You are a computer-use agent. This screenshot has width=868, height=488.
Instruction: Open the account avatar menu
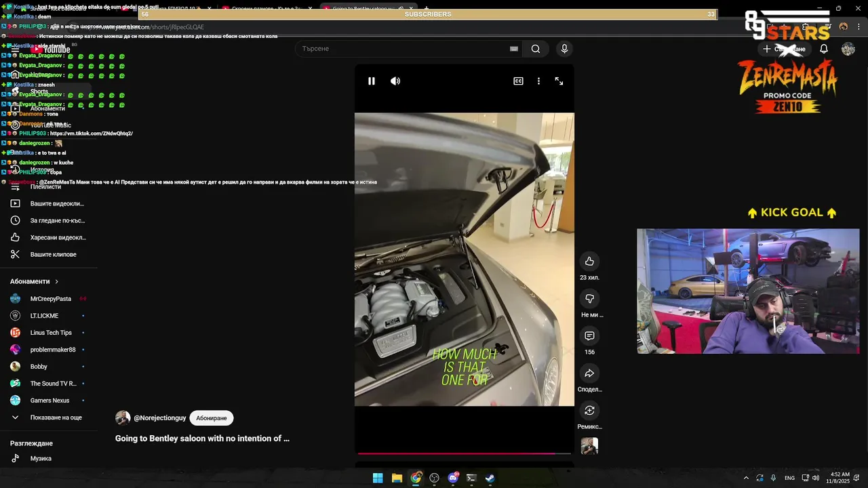click(848, 49)
